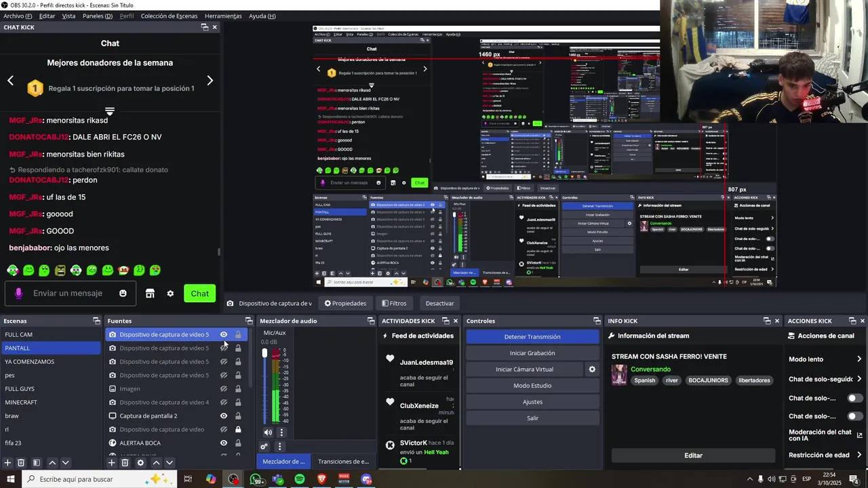Open Colección de Escenas menu
868x488 pixels.
click(170, 16)
